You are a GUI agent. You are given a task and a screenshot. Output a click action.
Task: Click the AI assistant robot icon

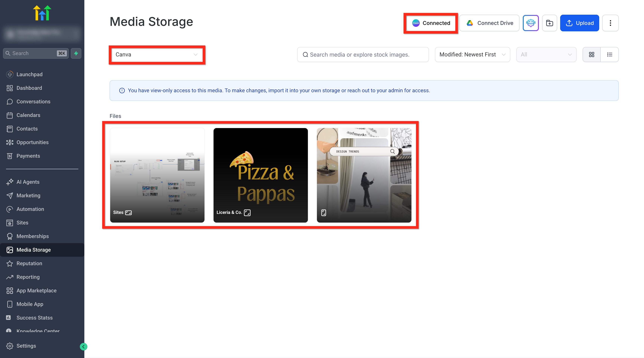pyautogui.click(x=530, y=23)
